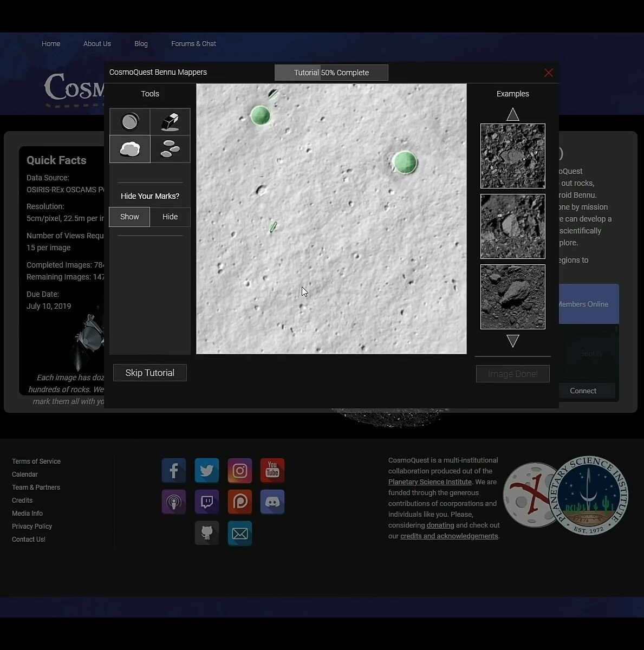Open the podcast icon
644x650 pixels.
pos(174,502)
